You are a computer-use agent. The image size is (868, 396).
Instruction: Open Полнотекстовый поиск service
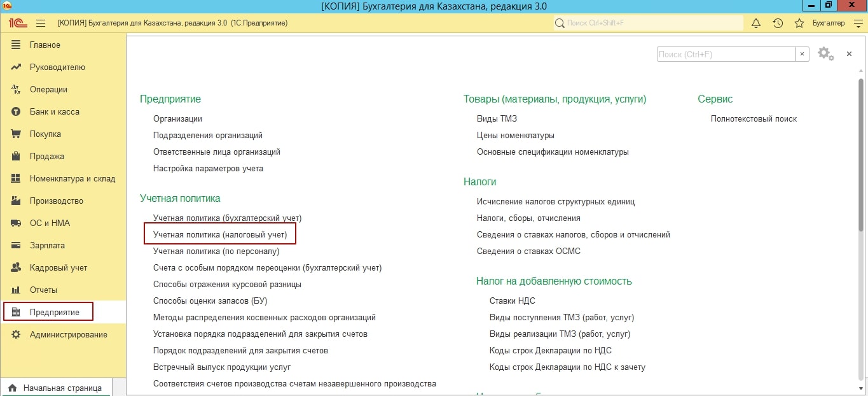click(x=754, y=118)
